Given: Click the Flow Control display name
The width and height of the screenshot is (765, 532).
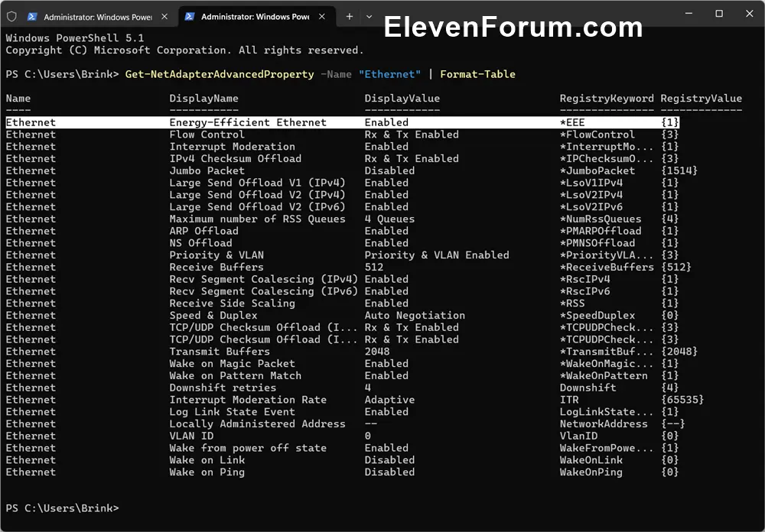Looking at the screenshot, I should (x=207, y=135).
